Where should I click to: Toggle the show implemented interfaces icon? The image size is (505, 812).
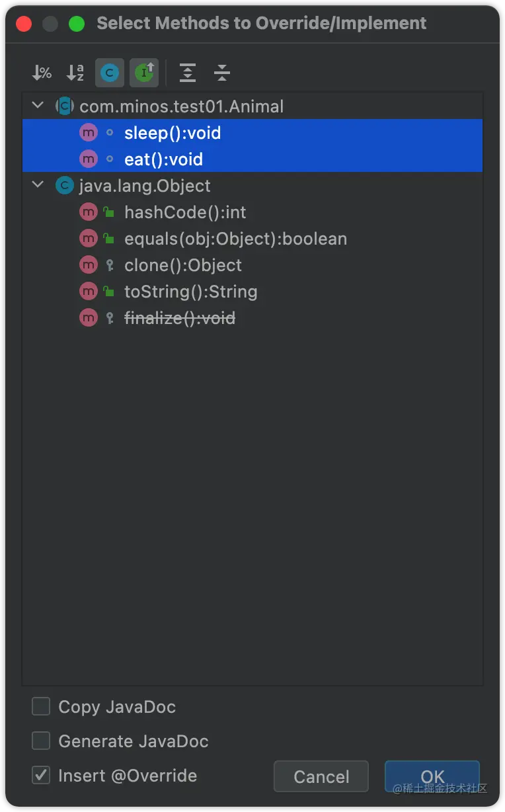144,73
